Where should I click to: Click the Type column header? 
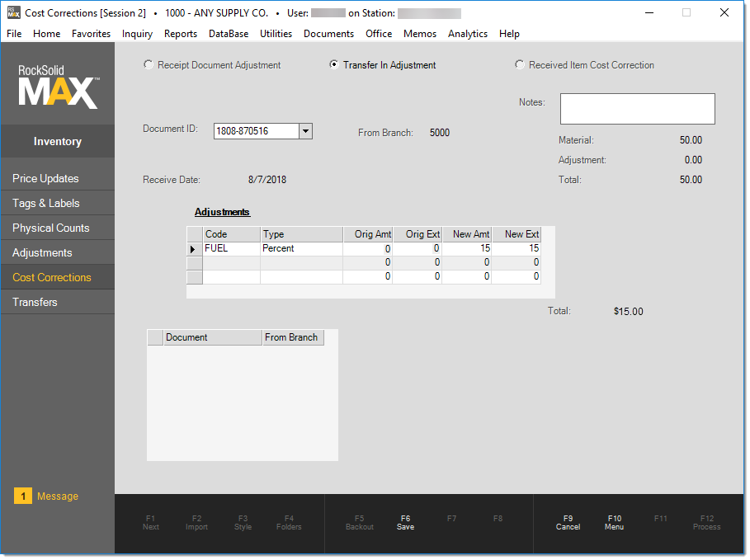302,234
